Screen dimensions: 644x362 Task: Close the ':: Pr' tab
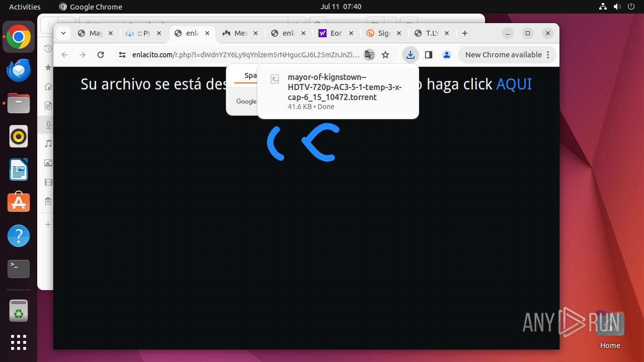[x=159, y=33]
